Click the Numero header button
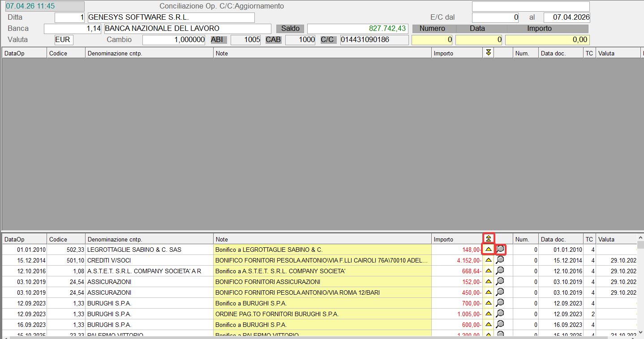The width and height of the screenshot is (644, 339). click(432, 29)
